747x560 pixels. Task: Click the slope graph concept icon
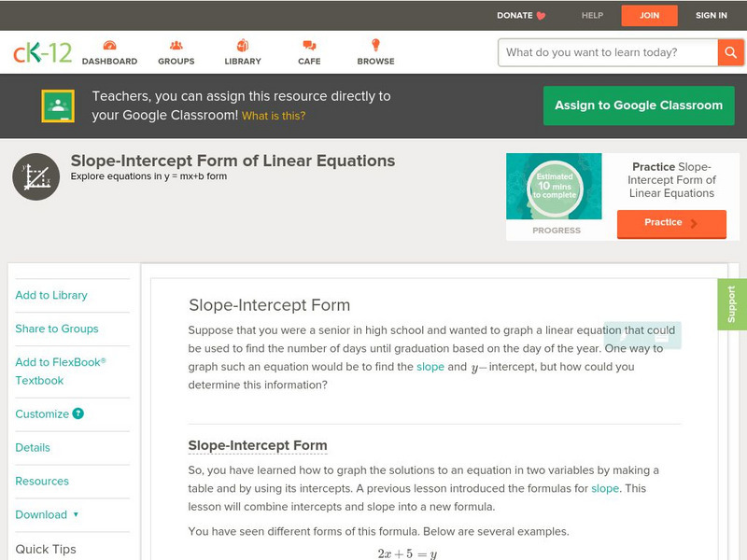point(36,176)
